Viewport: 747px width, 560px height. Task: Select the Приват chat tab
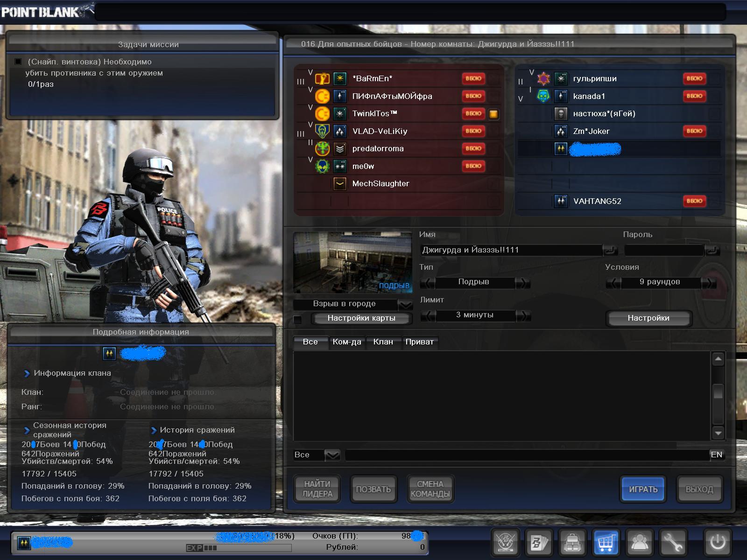(x=419, y=342)
